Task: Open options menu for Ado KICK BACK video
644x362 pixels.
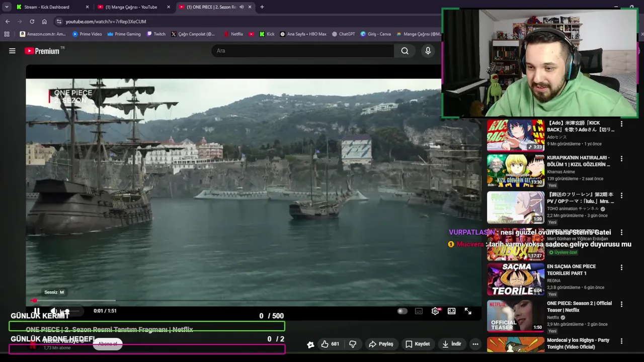Action: point(621,124)
